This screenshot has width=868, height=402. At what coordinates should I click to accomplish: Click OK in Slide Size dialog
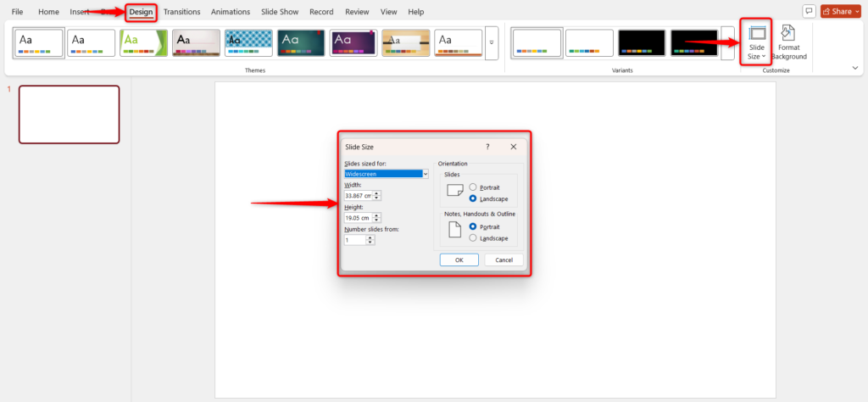tap(459, 260)
